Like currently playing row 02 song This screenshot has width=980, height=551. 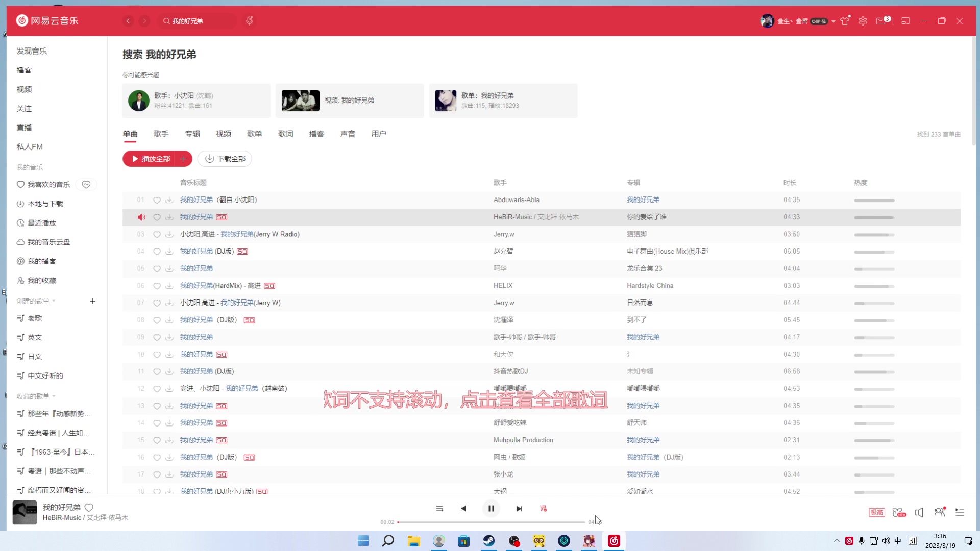(157, 217)
